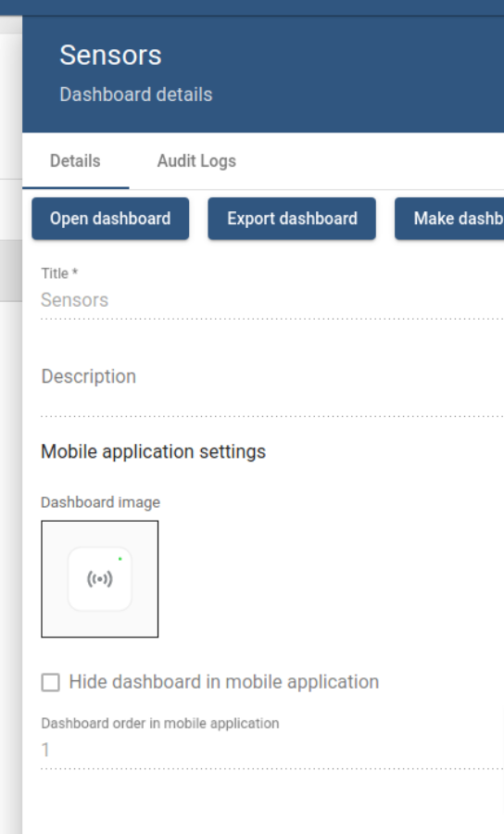Screen dimensions: 504x834
Task: Click the sensor signal icon in dashboard image
Action: 99,578
